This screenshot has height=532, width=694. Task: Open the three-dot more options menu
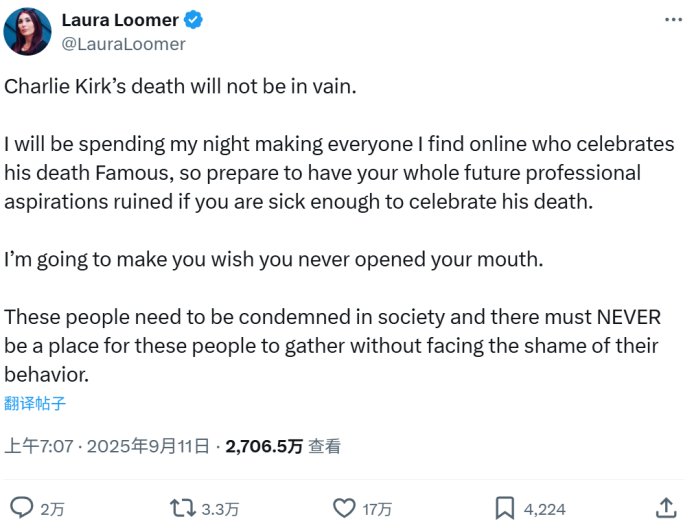pos(668,19)
